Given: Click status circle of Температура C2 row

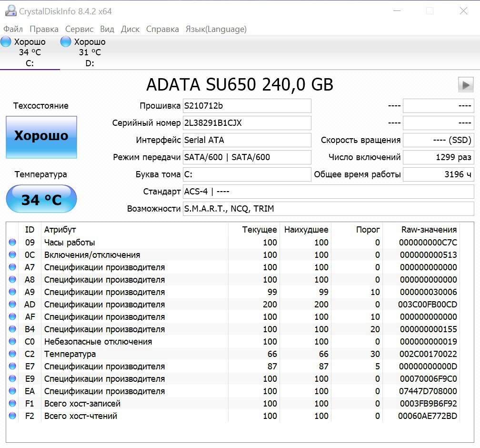Looking at the screenshot, I should [x=12, y=354].
